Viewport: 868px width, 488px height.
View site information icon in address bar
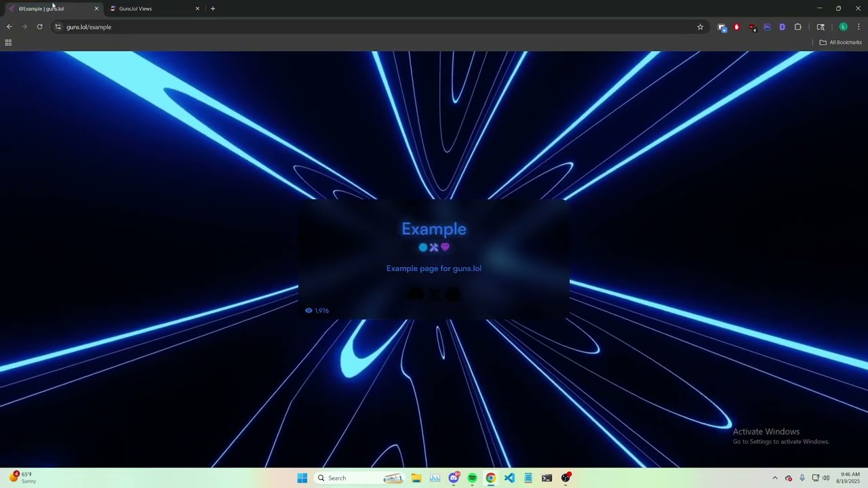pos(58,27)
